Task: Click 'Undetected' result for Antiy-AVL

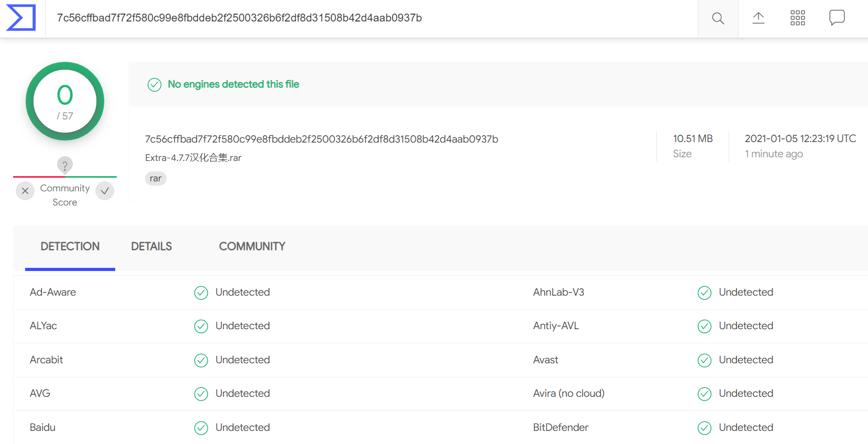Action: (x=746, y=326)
